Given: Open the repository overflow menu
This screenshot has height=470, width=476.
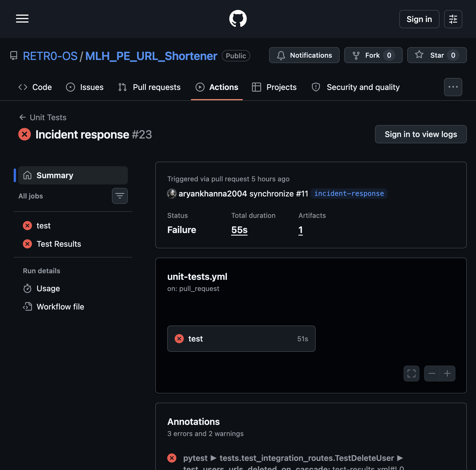Looking at the screenshot, I should [x=453, y=87].
